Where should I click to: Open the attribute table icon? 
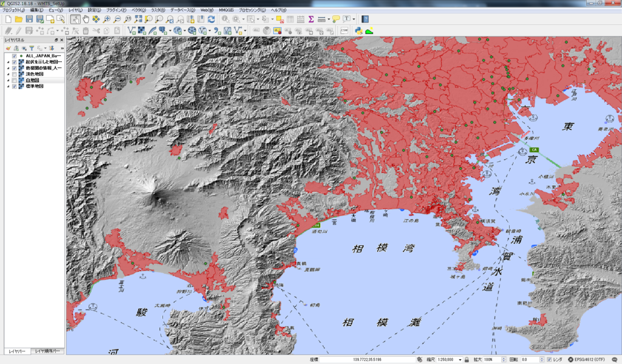[290, 19]
